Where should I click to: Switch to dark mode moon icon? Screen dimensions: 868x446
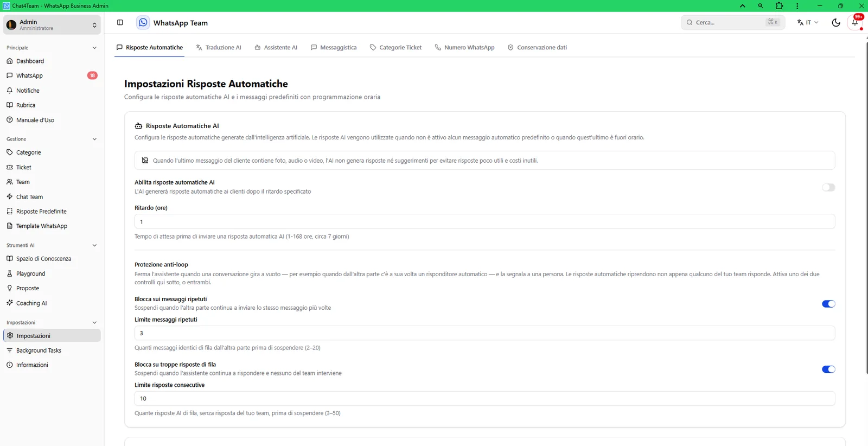click(x=836, y=22)
